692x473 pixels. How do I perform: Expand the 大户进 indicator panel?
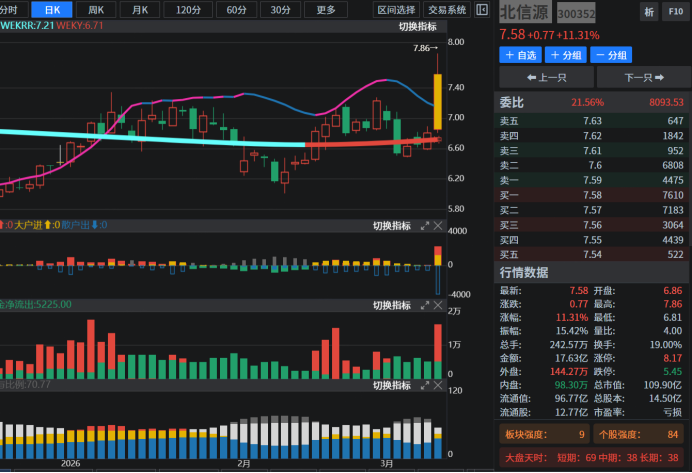point(424,226)
